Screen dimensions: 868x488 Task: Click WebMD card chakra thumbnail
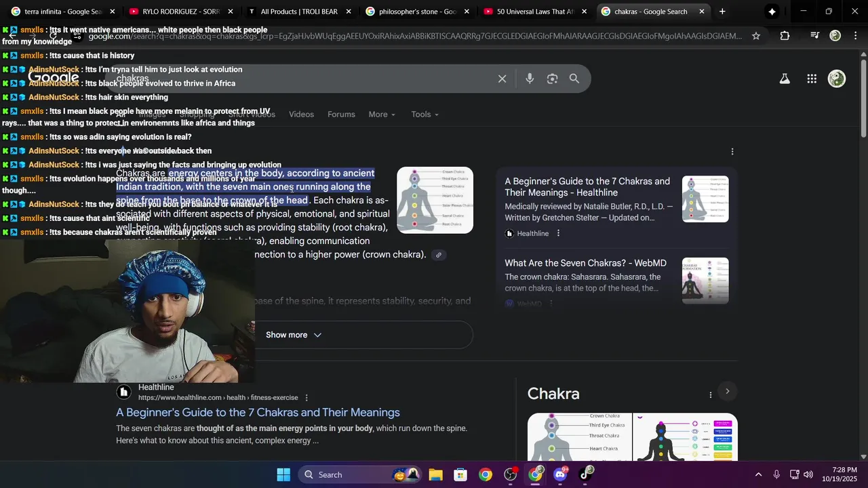click(x=705, y=281)
